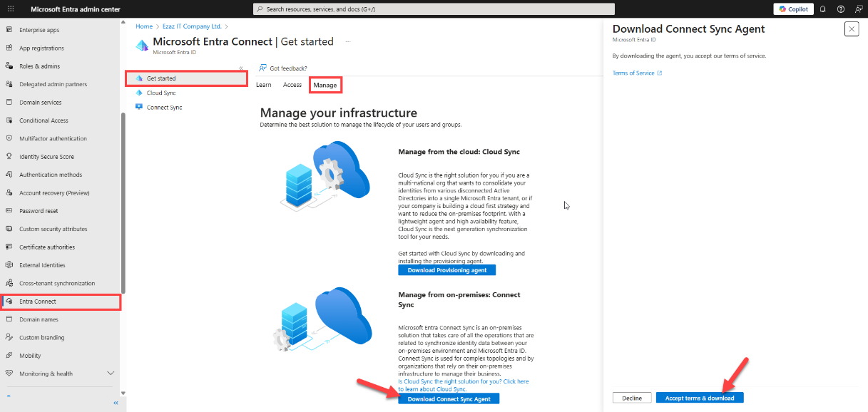Image resolution: width=868 pixels, height=412 pixels.
Task: Click the Domain services icon
Action: coord(9,103)
